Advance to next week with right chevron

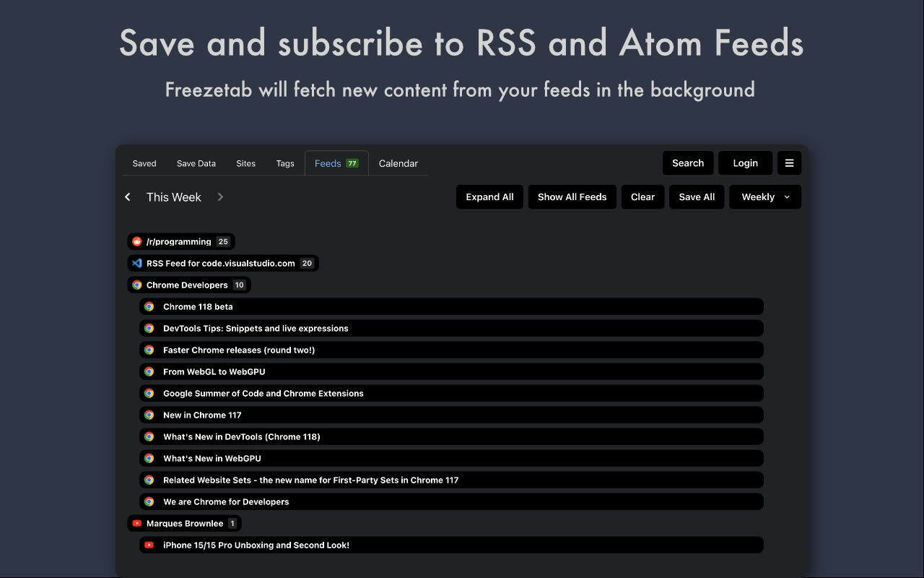point(220,197)
